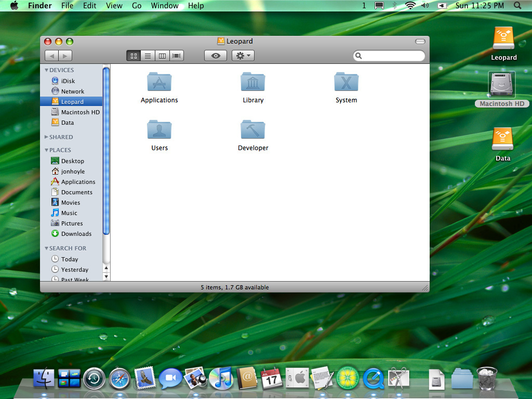Open Address Book in the Dock
Viewport: 532px width, 399px height.
pos(247,378)
